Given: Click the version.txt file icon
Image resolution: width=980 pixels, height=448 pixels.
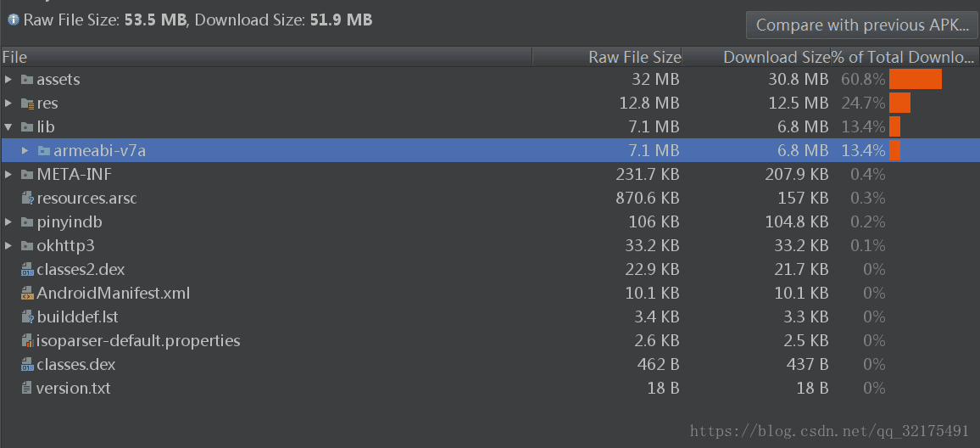Looking at the screenshot, I should pyautogui.click(x=26, y=389).
